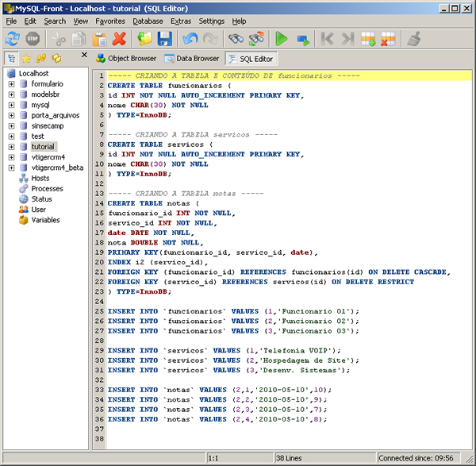The height and width of the screenshot is (466, 476).
Task: Expand the vtigercrm4_beta database node
Action: tap(11, 168)
